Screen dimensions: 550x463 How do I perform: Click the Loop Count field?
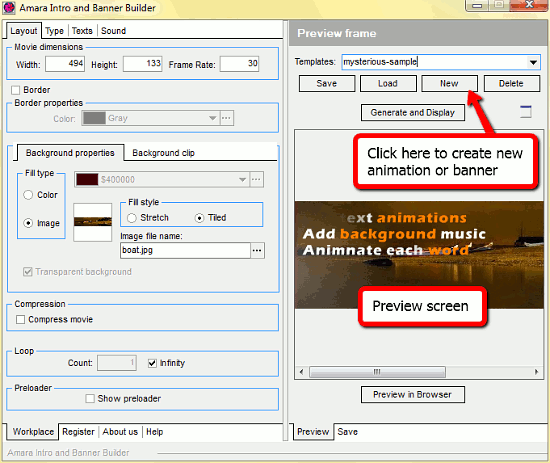[117, 363]
